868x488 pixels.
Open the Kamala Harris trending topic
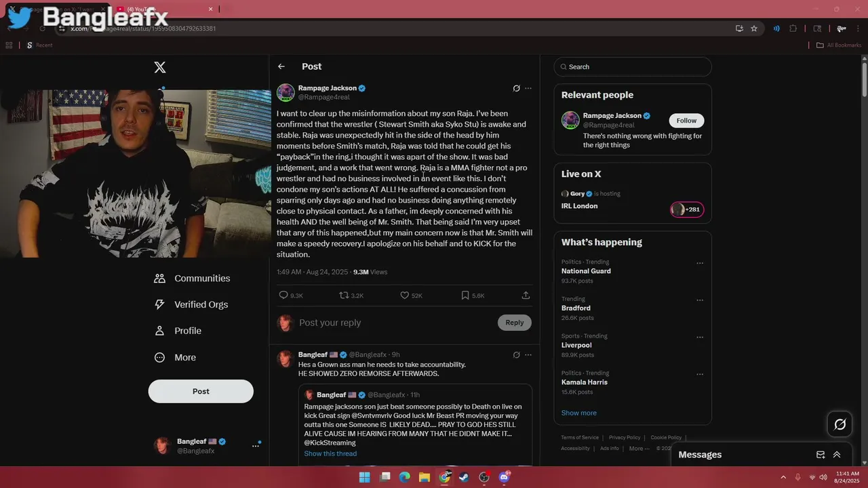tap(585, 382)
